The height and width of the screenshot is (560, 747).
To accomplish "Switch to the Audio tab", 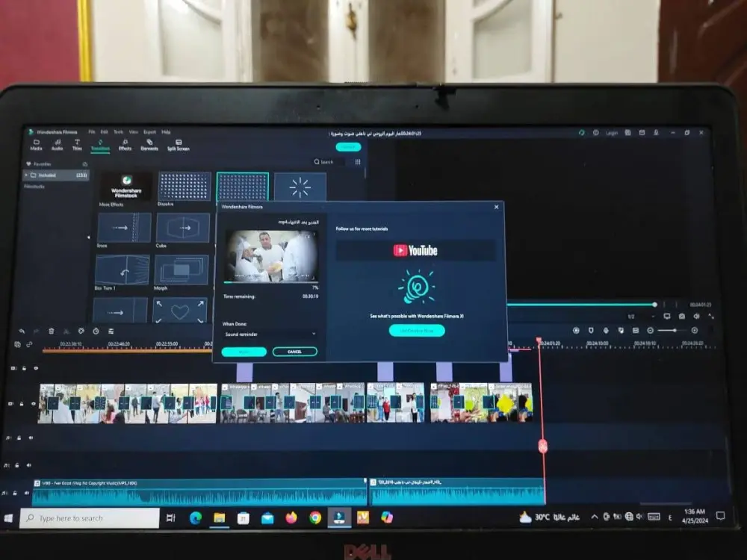I will 58,145.
